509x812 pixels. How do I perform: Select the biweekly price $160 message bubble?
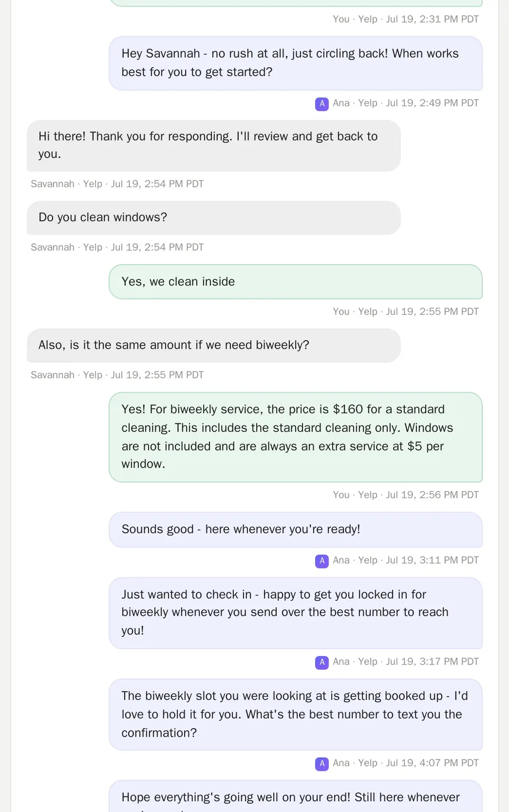tap(296, 437)
